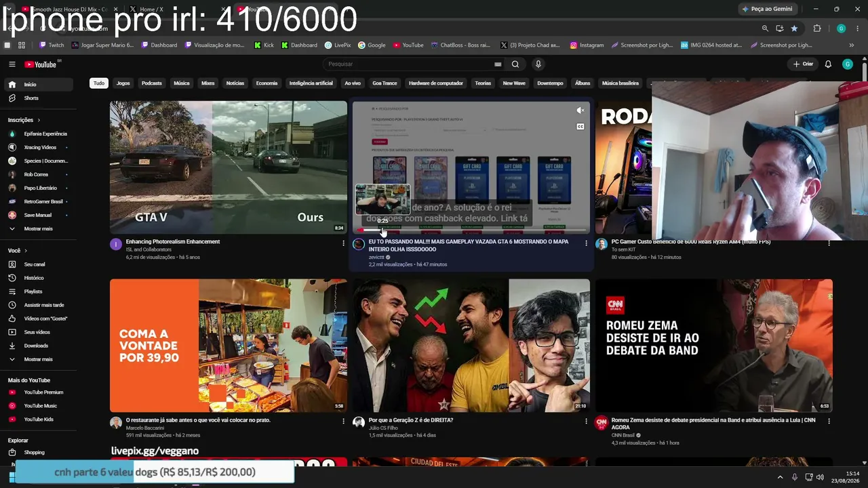868x488 pixels.
Task: Bookmark this page with the star icon
Action: coord(794,28)
